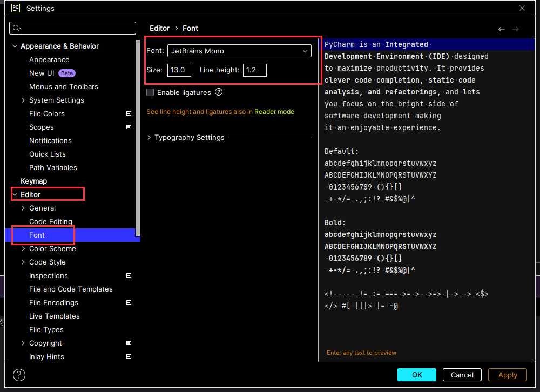Image resolution: width=540 pixels, height=392 pixels.
Task: Expand Typography Settings
Action: click(149, 138)
